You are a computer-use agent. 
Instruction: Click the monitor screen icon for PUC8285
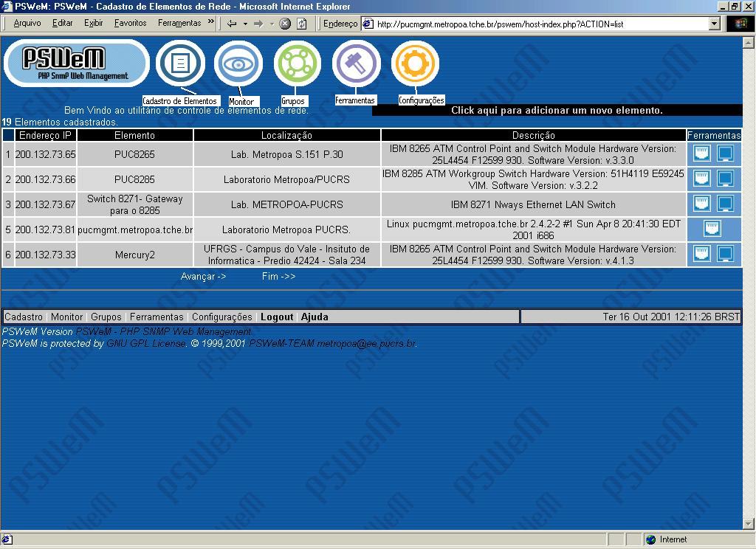(725, 179)
